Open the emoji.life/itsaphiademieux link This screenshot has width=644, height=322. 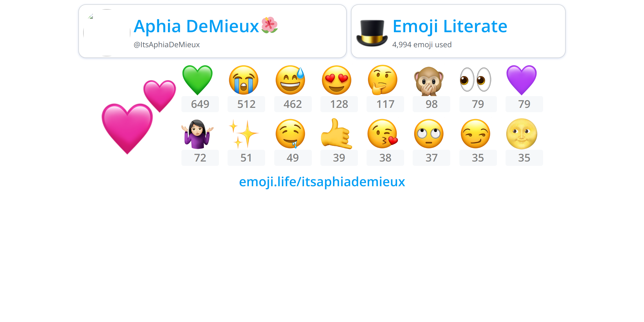click(x=322, y=182)
